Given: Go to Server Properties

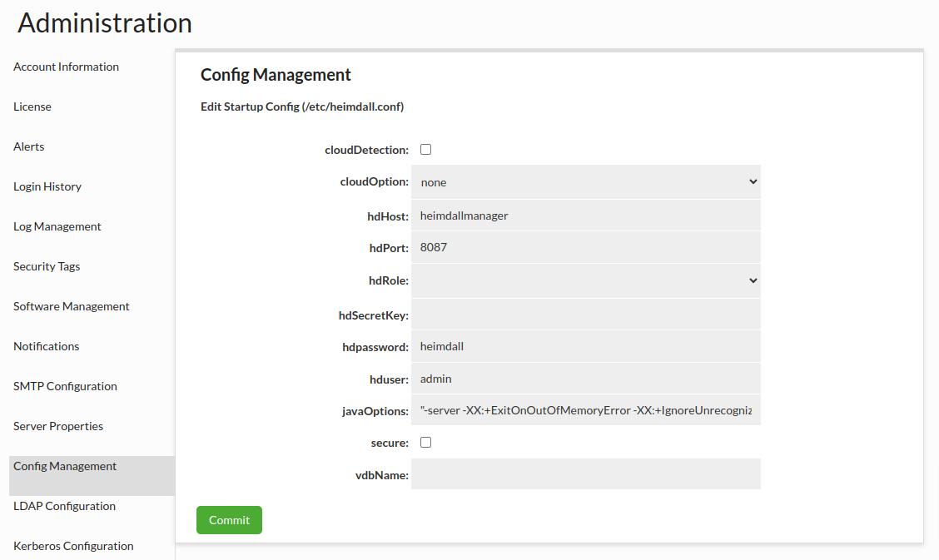Looking at the screenshot, I should click(x=58, y=426).
